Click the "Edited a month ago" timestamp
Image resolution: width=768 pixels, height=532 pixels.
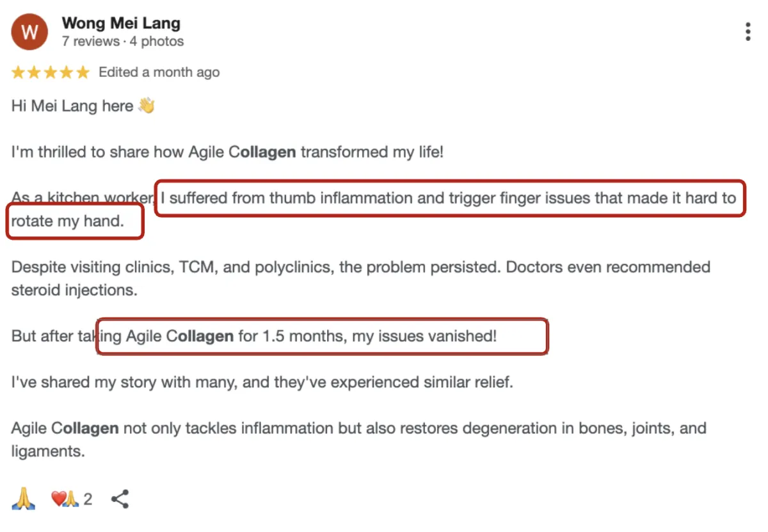[159, 72]
